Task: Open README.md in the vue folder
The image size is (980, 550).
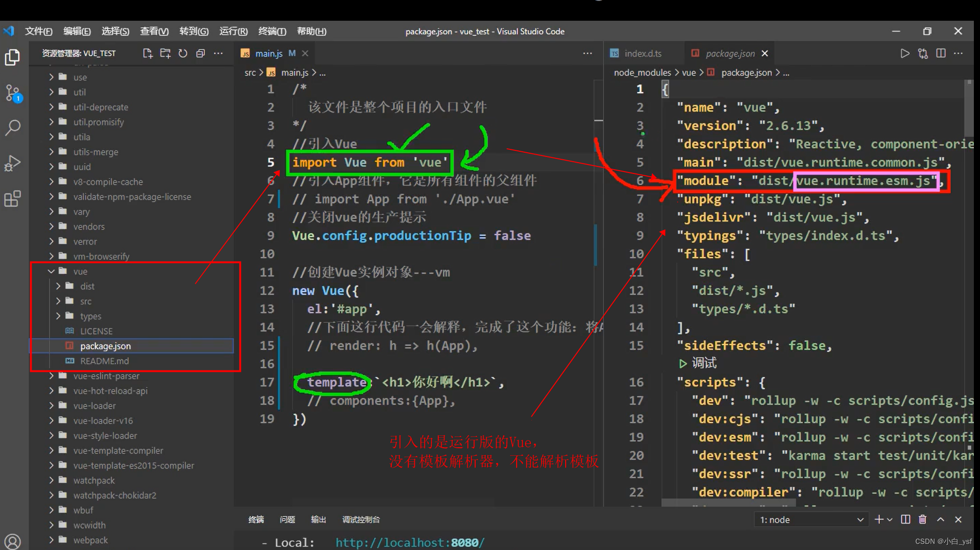Action: (x=132, y=361)
